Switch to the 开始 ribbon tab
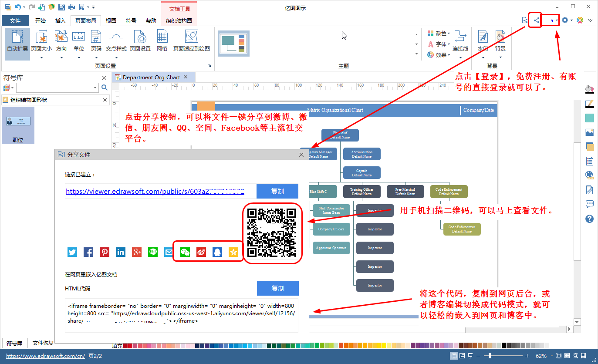The width and height of the screenshot is (598, 364). click(x=41, y=20)
